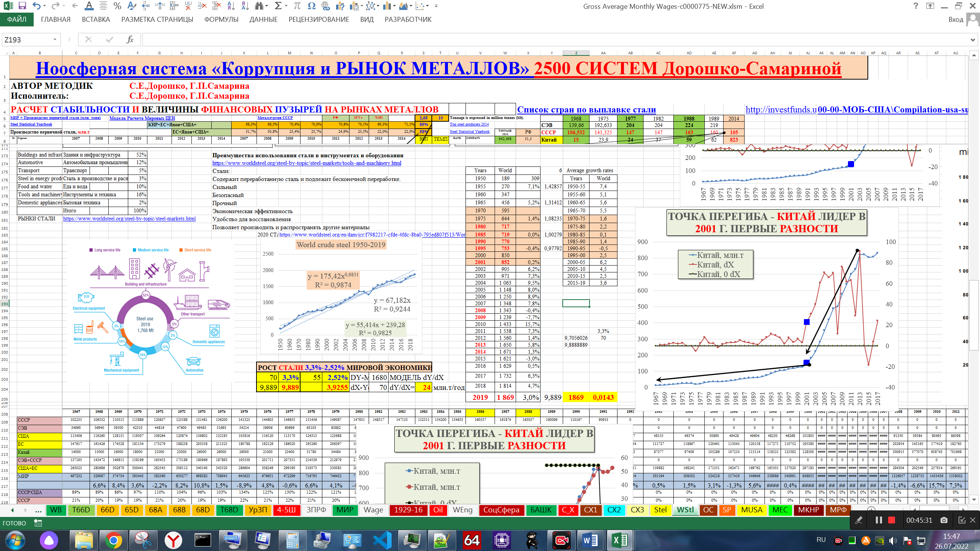Click the binoculars Find icon

point(260,6)
